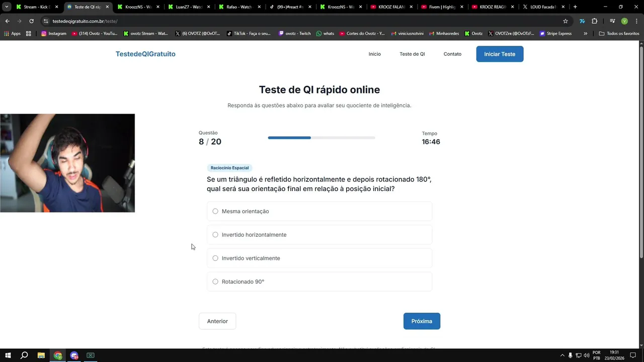Click the Iniciar Teste button in the header
Image resolution: width=644 pixels, height=362 pixels.
point(500,54)
